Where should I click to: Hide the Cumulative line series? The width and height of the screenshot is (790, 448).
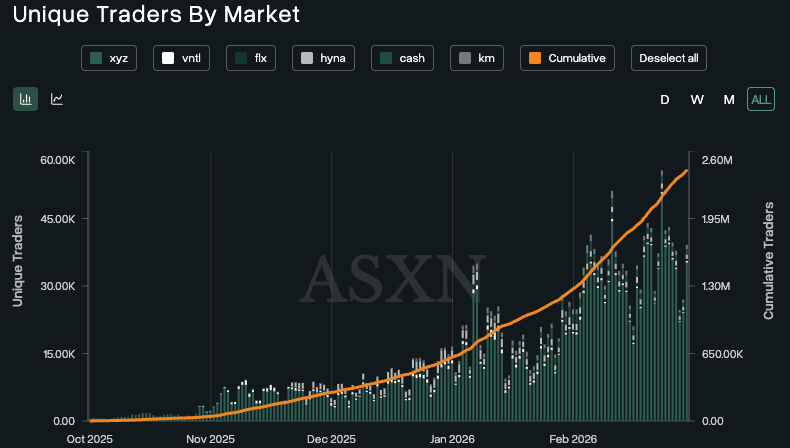pyautogui.click(x=567, y=58)
